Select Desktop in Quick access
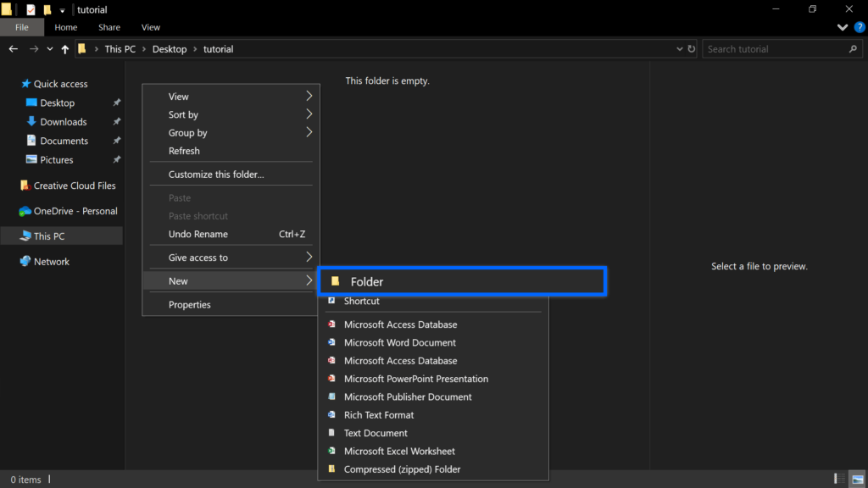 click(57, 103)
